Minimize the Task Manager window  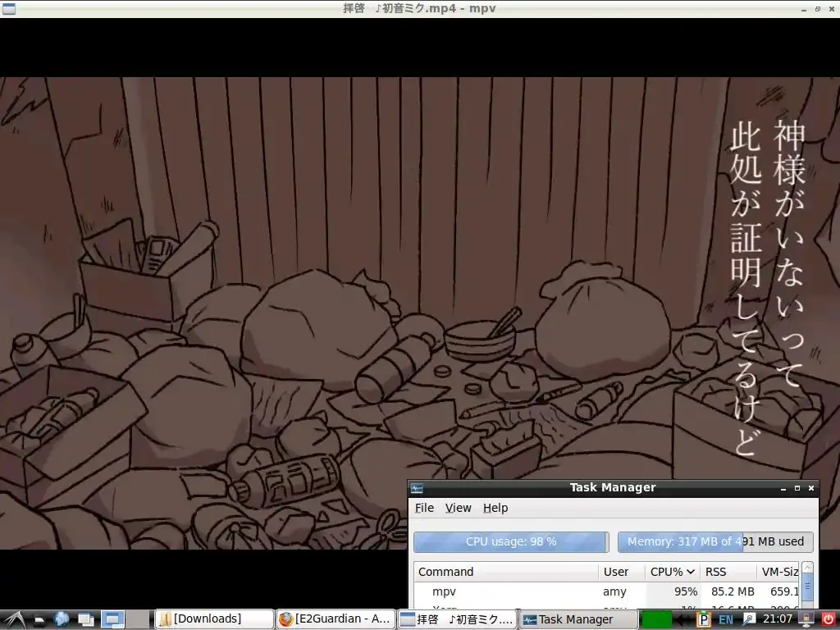[x=783, y=489]
